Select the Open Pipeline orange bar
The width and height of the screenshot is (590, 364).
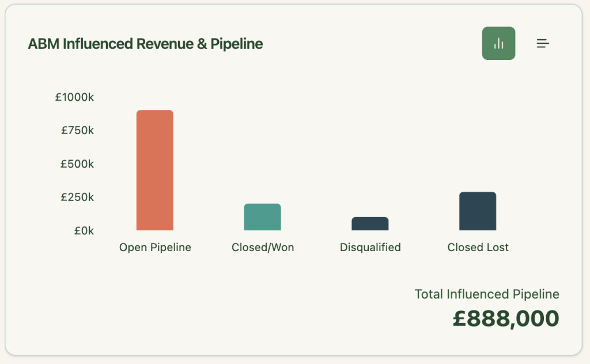tap(154, 170)
